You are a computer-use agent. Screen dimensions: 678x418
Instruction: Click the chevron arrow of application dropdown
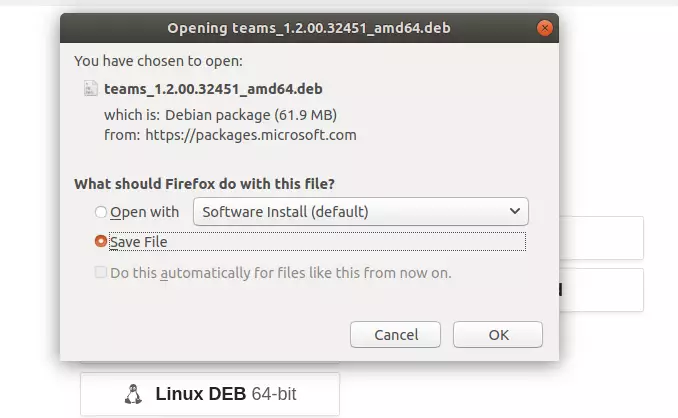tap(515, 211)
